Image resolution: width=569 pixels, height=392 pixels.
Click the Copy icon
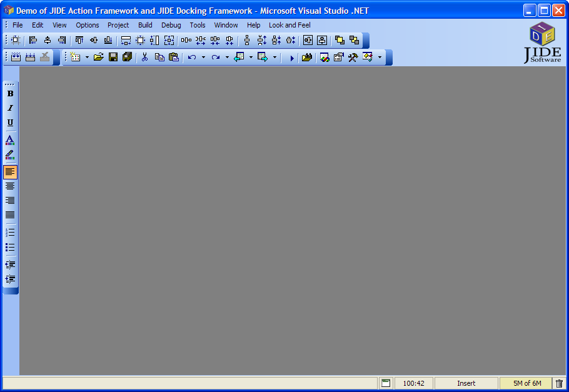click(159, 57)
